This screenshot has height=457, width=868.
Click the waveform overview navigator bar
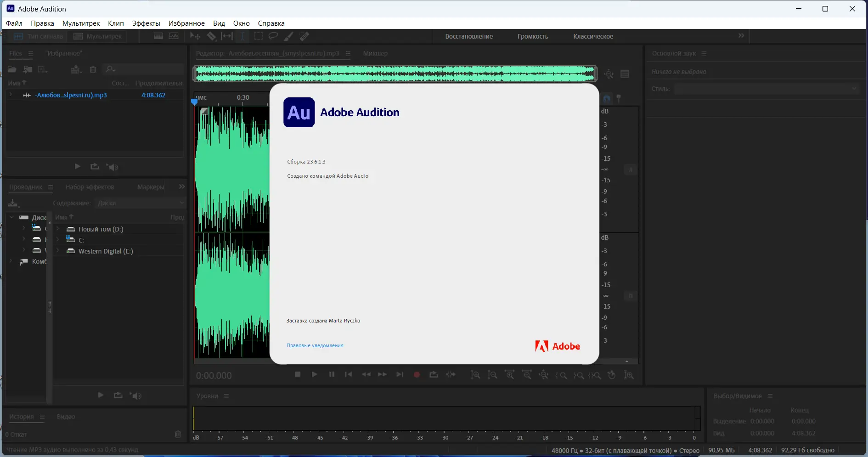tap(395, 73)
